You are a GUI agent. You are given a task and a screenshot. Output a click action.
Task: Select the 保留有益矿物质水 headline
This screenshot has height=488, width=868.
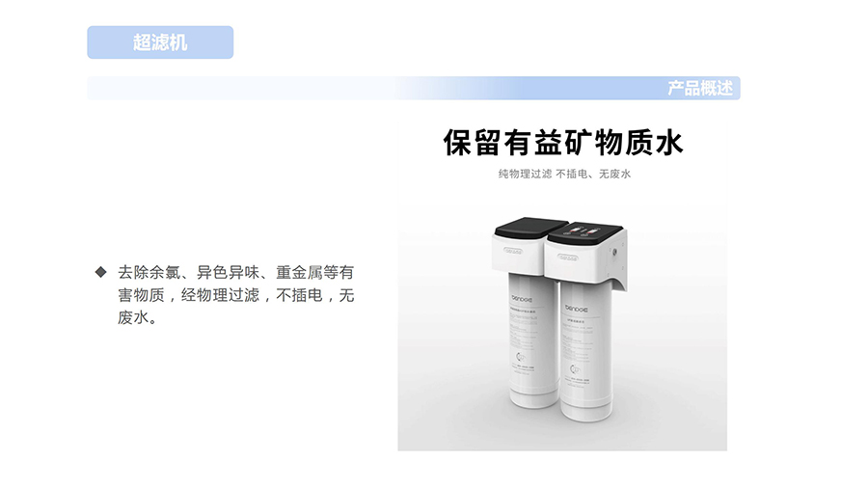click(563, 143)
